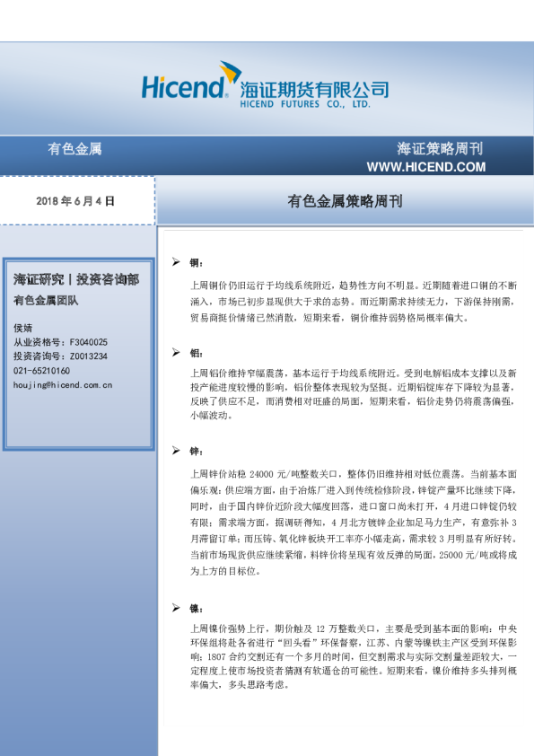534x756 pixels.
Task: Select the analyst name 侯婧
Action: 22,328
